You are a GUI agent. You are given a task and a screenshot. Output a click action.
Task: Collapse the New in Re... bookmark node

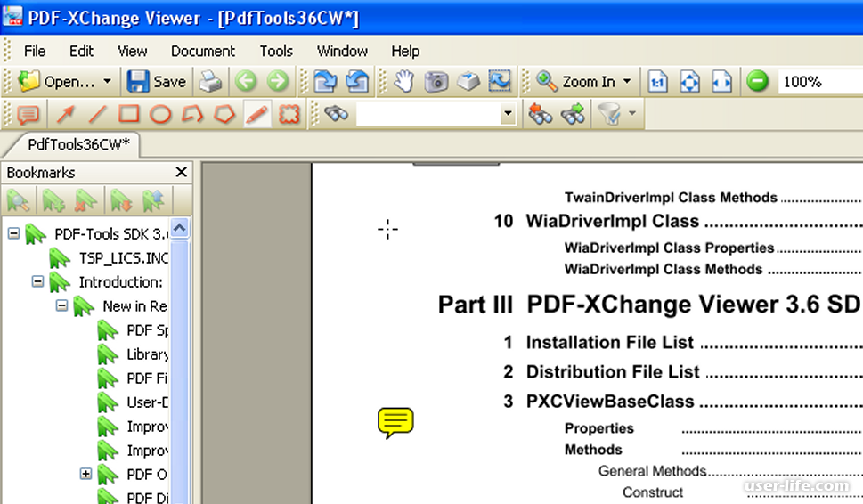61,305
